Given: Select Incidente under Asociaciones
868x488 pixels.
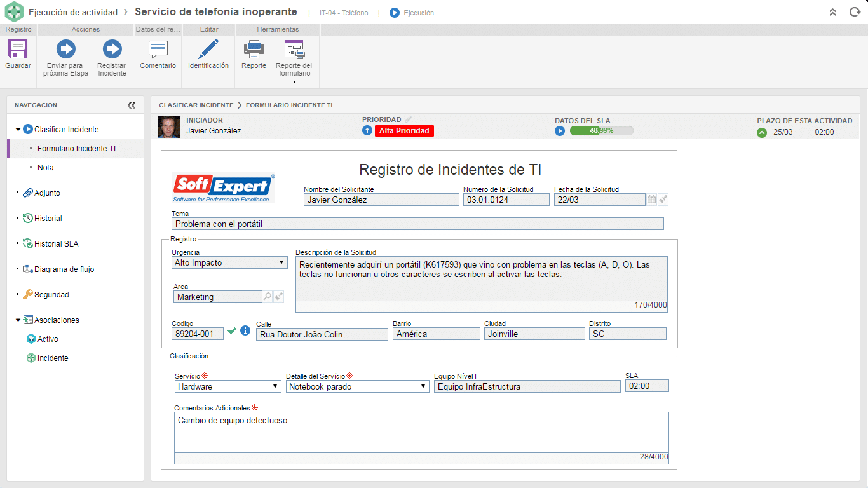Looking at the screenshot, I should point(47,358).
